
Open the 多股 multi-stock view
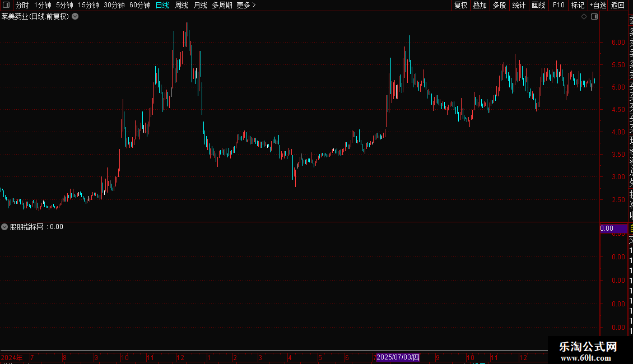[x=499, y=5]
